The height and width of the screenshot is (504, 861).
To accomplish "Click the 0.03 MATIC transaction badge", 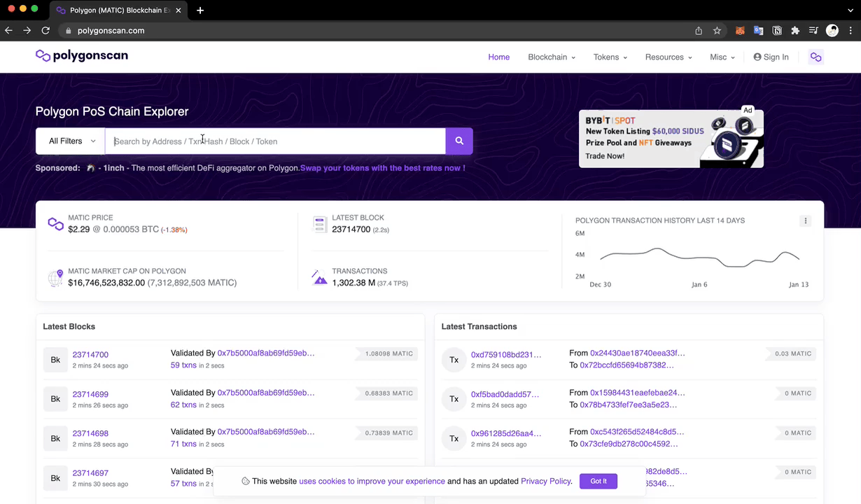I will (792, 354).
